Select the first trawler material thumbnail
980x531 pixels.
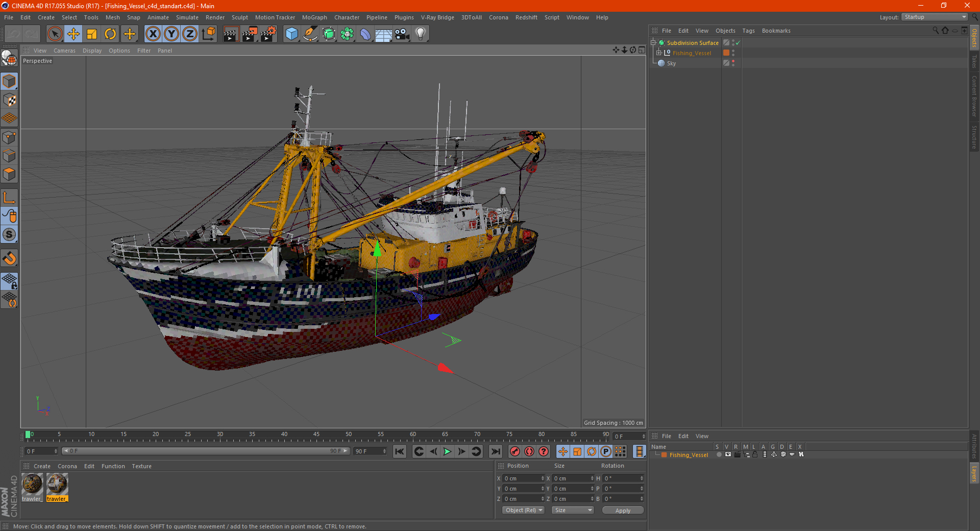coord(32,484)
